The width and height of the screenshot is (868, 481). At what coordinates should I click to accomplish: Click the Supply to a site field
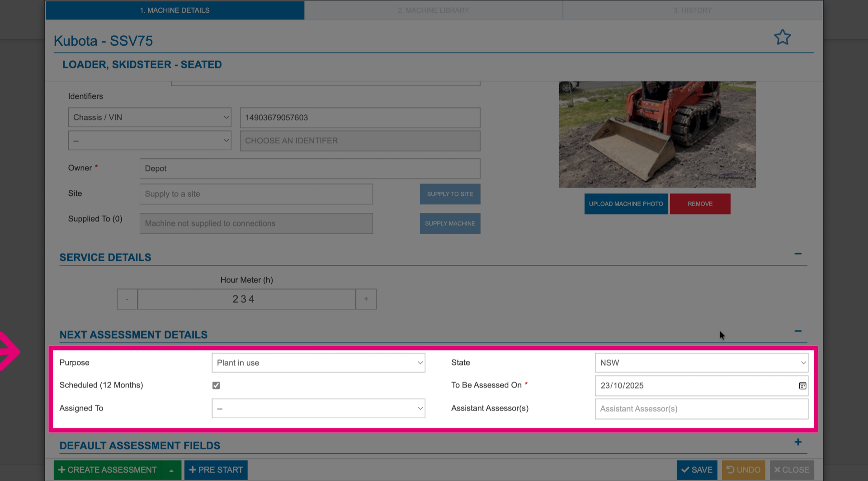256,194
